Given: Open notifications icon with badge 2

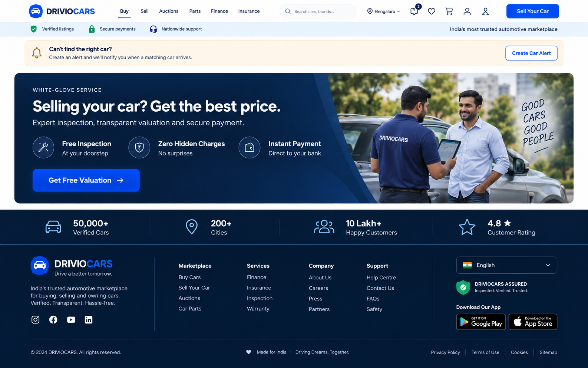Looking at the screenshot, I should (414, 11).
